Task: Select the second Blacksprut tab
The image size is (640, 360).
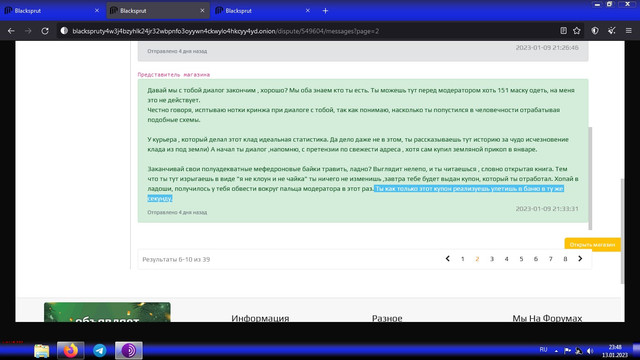Action: [x=158, y=11]
